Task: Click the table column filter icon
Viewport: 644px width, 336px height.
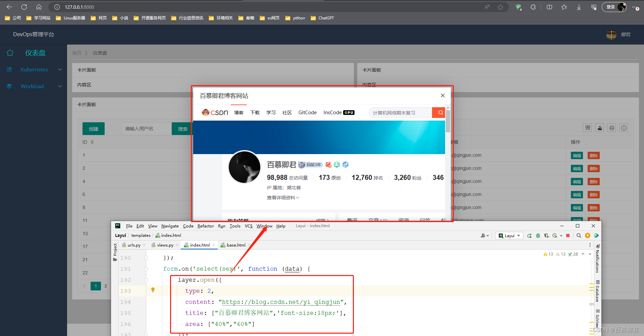Action: tap(588, 128)
